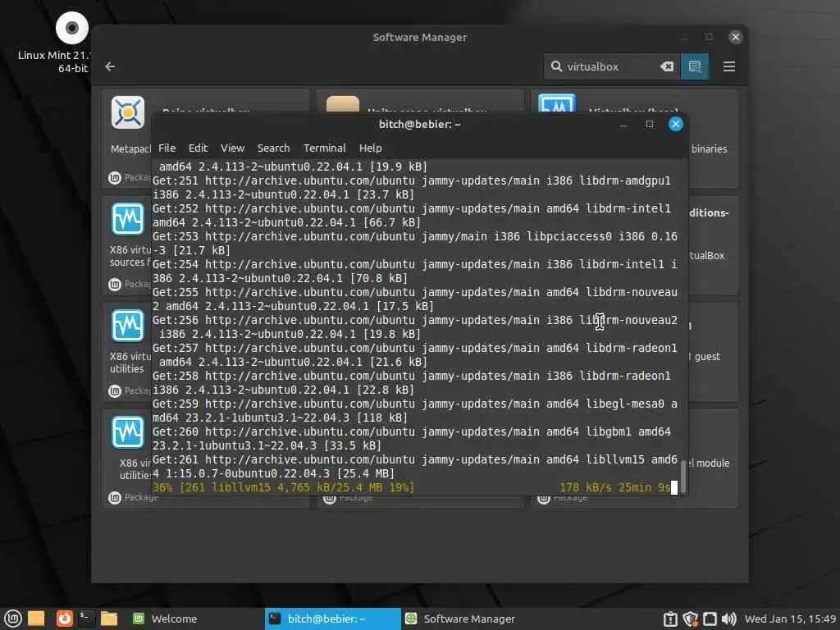Open the terminal Help menu
This screenshot has height=630, width=840.
pyautogui.click(x=370, y=148)
